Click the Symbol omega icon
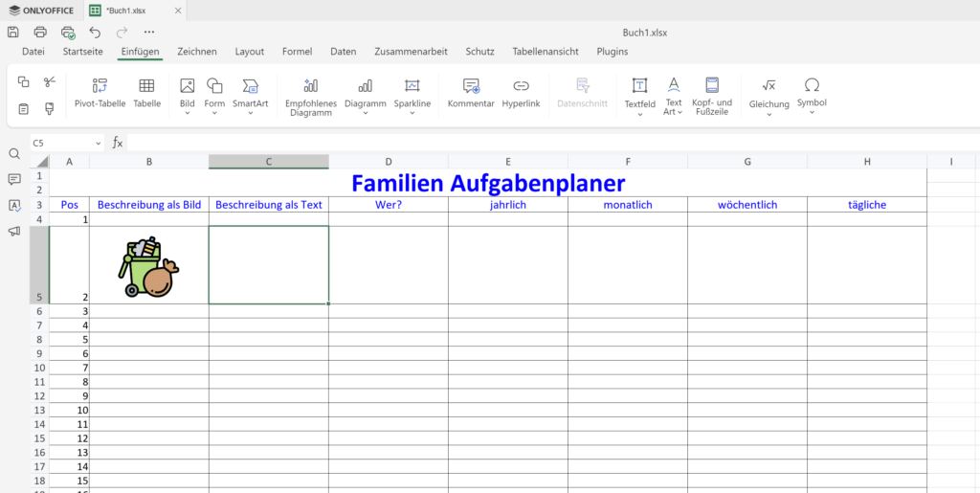Image resolution: width=980 pixels, height=493 pixels. coord(812,85)
